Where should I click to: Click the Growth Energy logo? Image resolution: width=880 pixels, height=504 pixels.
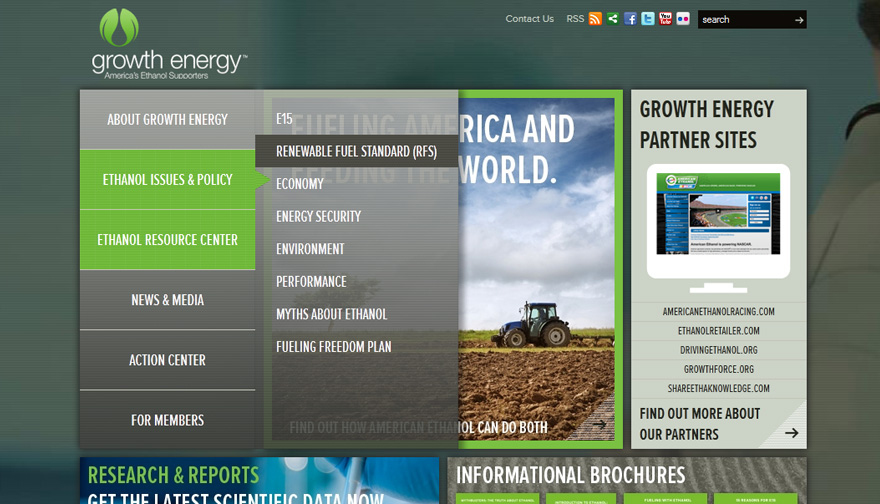[x=169, y=44]
